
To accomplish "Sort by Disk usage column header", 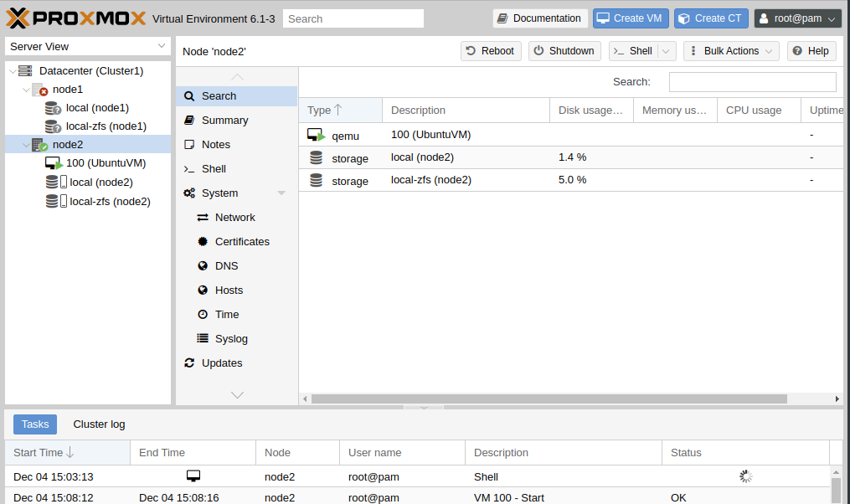I will click(592, 110).
